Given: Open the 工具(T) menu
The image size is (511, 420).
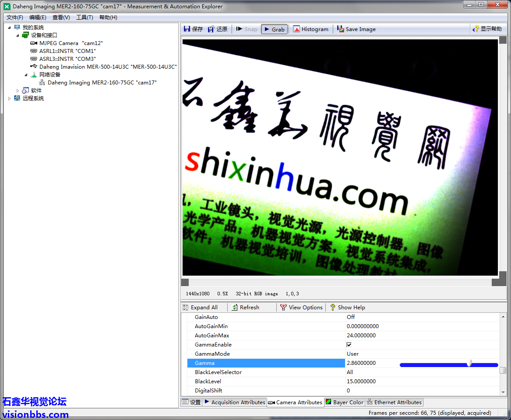Looking at the screenshot, I should tap(85, 17).
